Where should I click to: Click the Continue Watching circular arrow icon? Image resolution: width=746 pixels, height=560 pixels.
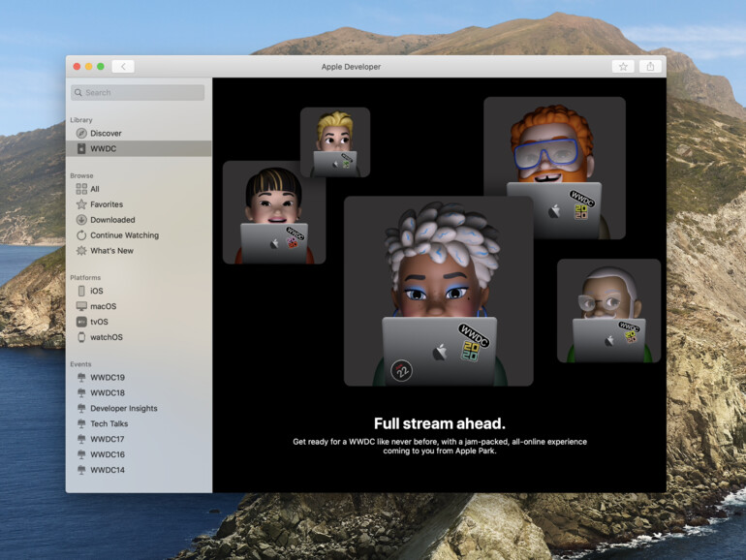tap(81, 235)
